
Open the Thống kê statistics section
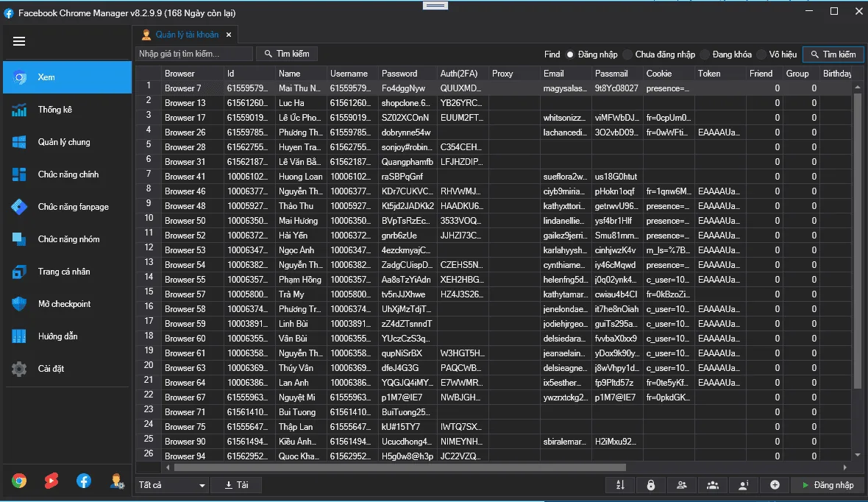(67, 110)
